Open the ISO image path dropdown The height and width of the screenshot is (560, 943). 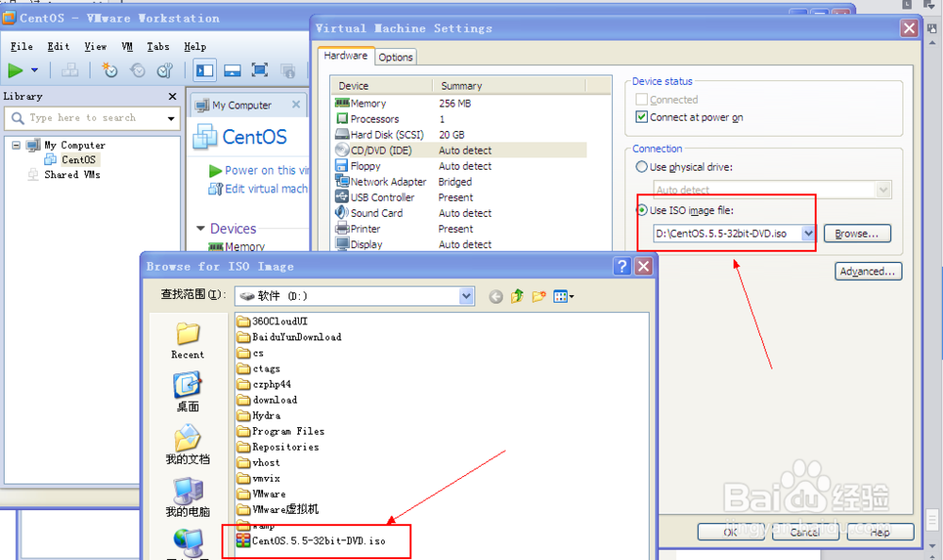(808, 234)
